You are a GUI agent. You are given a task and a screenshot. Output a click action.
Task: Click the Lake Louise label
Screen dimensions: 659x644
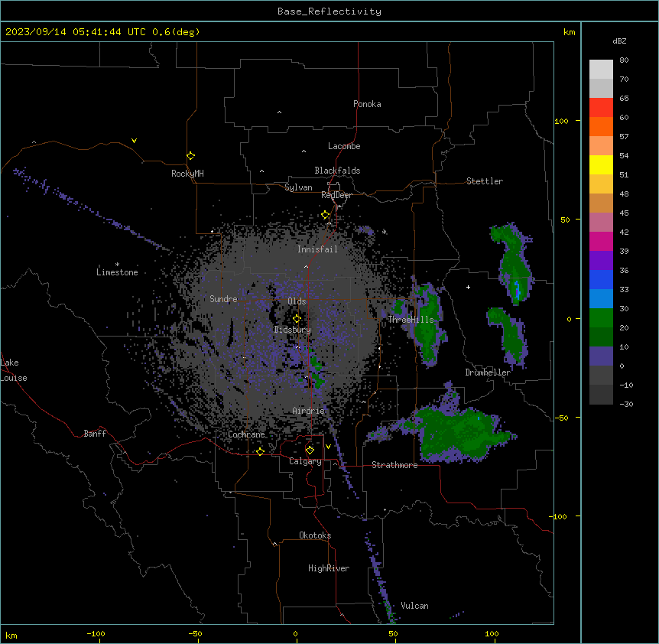pos(14,370)
